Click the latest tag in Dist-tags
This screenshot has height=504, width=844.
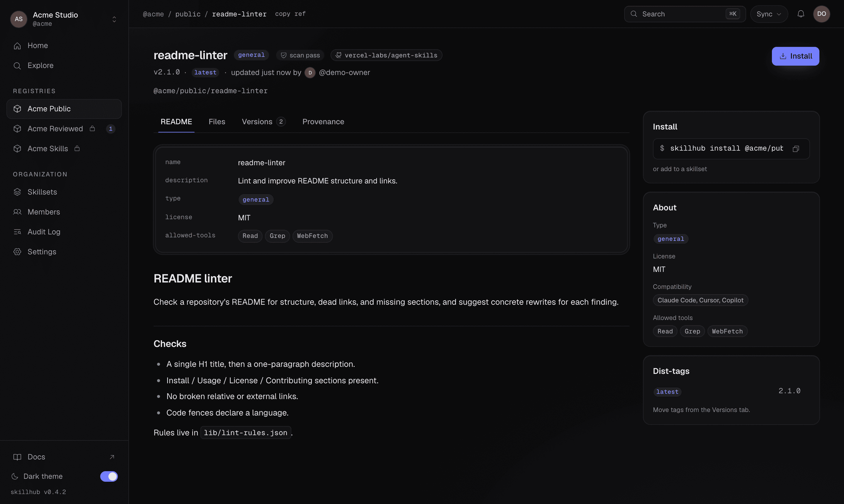667,392
